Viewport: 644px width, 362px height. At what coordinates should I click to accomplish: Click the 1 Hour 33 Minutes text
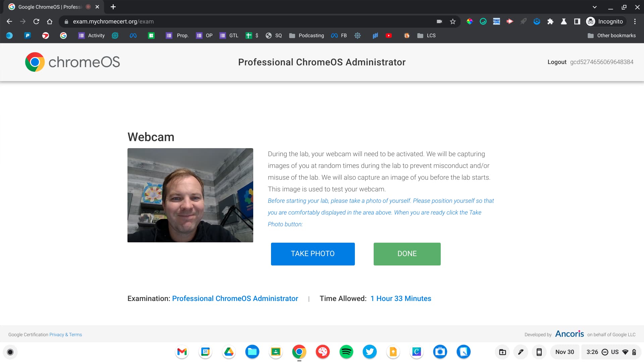click(401, 299)
